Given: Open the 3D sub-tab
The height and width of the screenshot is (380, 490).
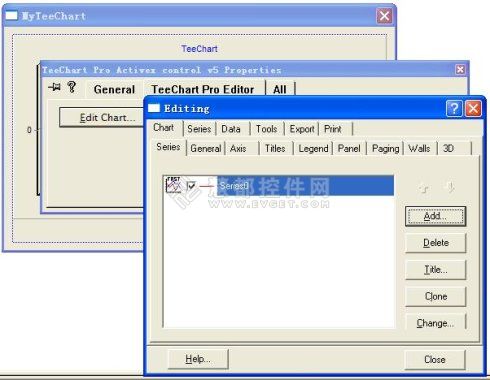Looking at the screenshot, I should pyautogui.click(x=448, y=148).
